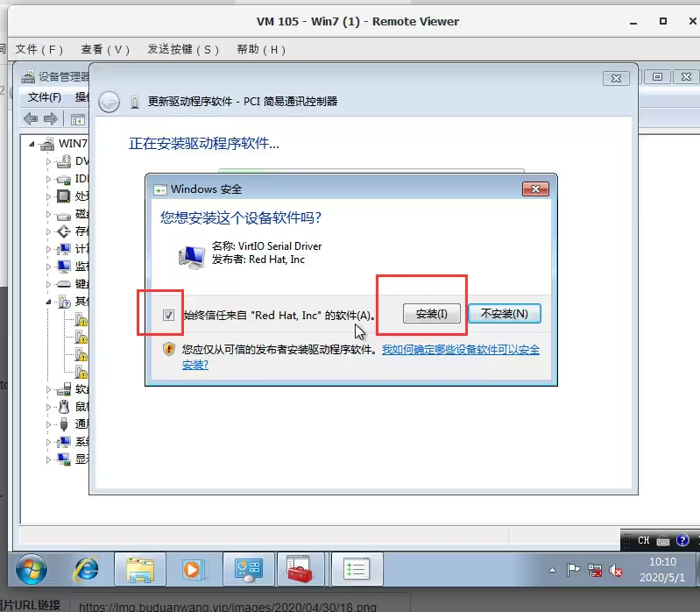Screen dimensions: 700x612
Task: Select the keyboard icon in tree
Action: coord(63,284)
